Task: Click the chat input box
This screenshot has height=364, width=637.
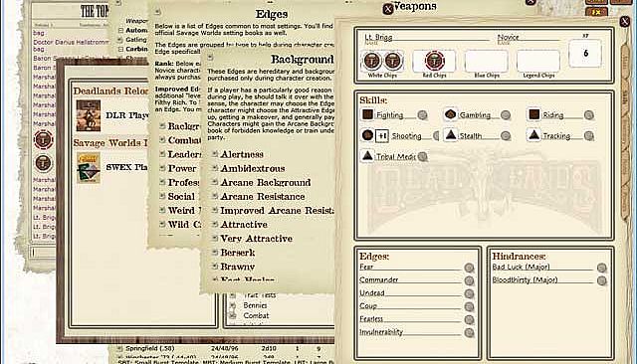Action: click(x=42, y=252)
